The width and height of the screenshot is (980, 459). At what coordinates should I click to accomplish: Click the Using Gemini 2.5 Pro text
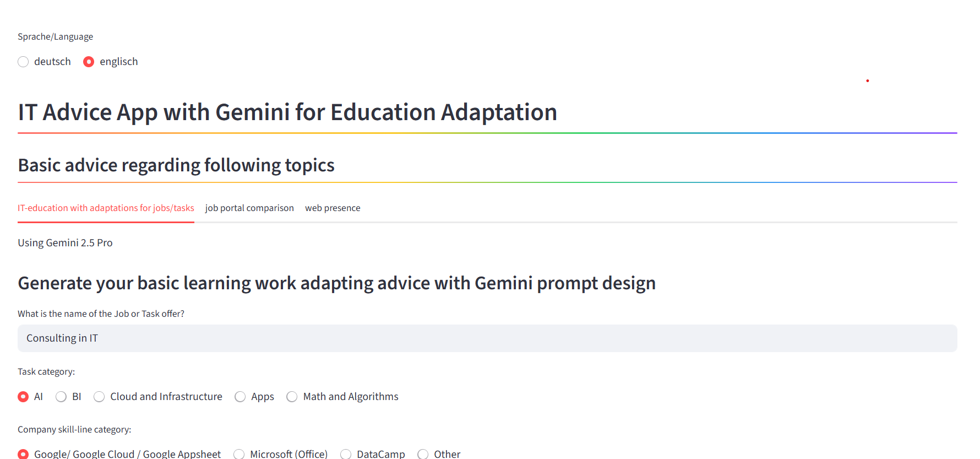click(65, 243)
